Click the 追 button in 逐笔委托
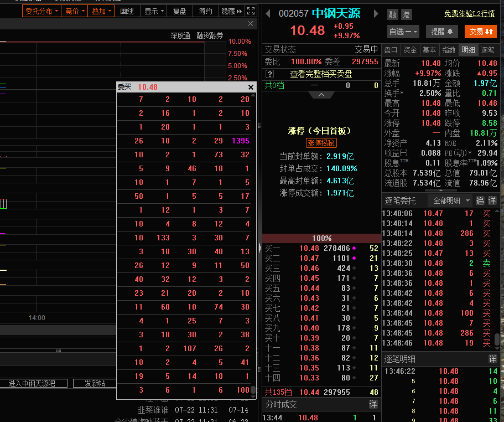This screenshot has width=504, height=422. [480, 200]
